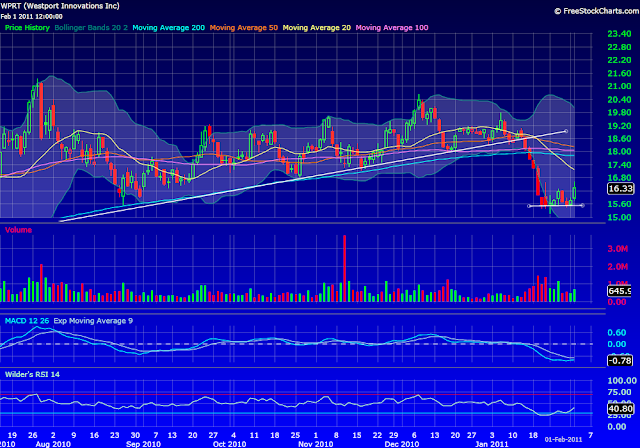
Task: Click the volume value 645.9 tag
Action: [x=620, y=291]
